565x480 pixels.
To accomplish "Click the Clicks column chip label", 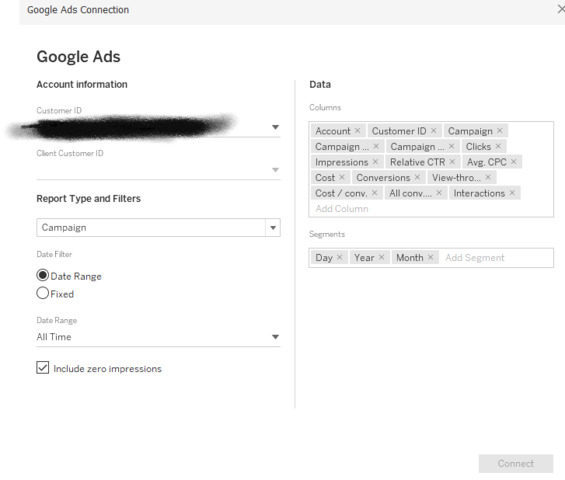I will click(x=478, y=147).
